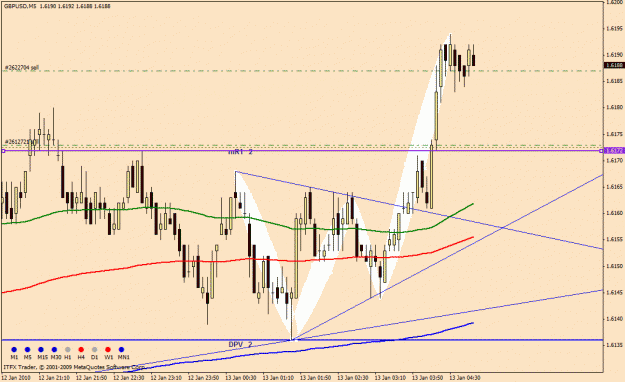The width and height of the screenshot is (625, 382).
Task: Select the #2622704 sell order label
Action: [x=22, y=68]
